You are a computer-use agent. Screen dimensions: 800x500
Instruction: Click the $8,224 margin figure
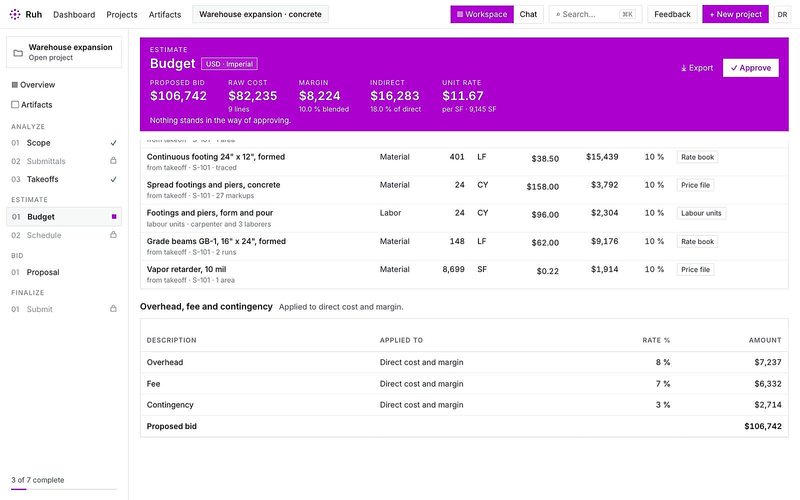pos(319,96)
